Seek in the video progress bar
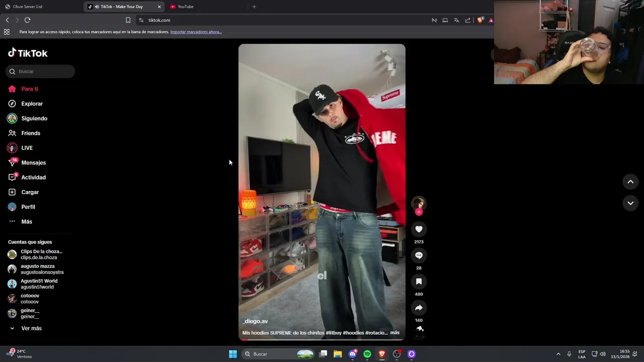The image size is (644, 362). point(322,339)
